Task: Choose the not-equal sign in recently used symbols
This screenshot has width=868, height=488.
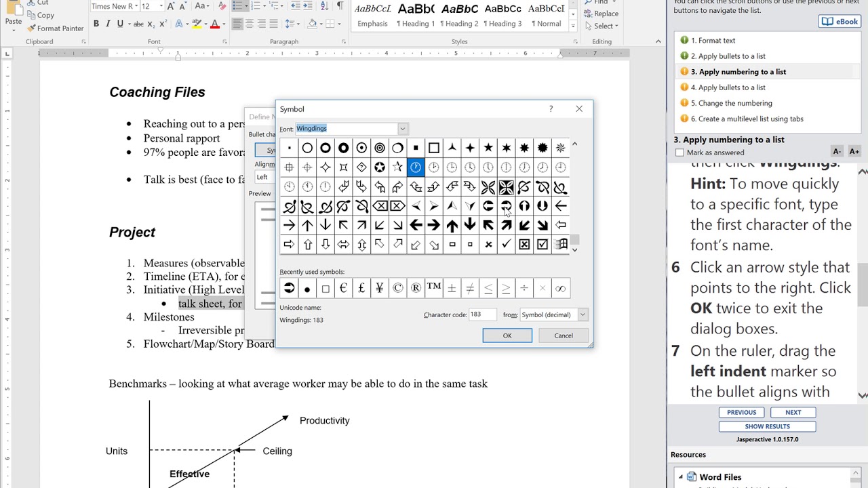Action: pyautogui.click(x=470, y=288)
